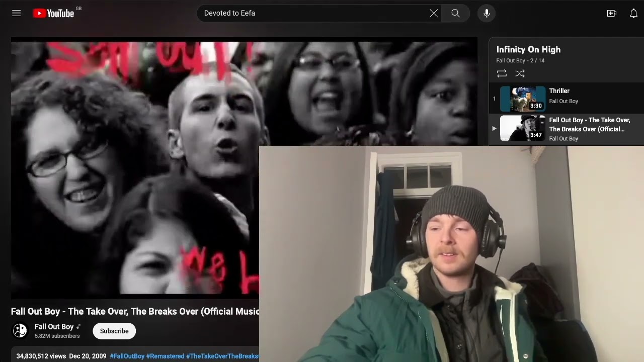Open Thriller video thumbnail in playlist

pyautogui.click(x=522, y=99)
